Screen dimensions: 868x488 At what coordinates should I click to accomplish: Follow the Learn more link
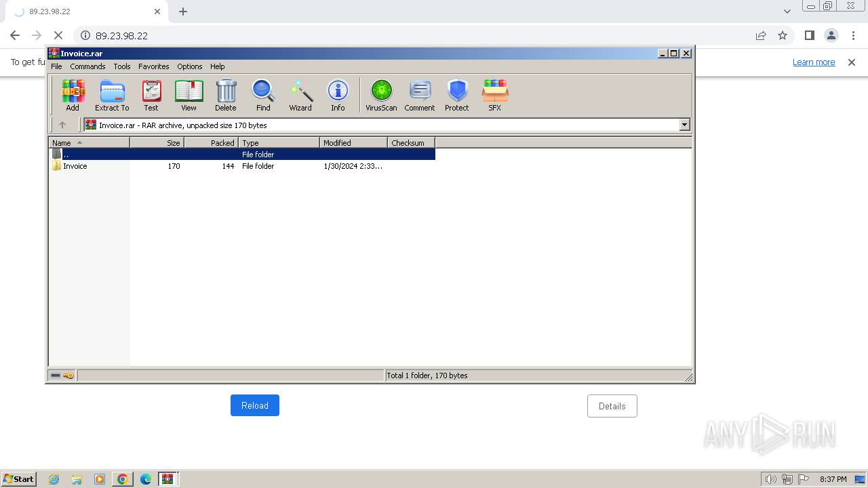coord(814,62)
